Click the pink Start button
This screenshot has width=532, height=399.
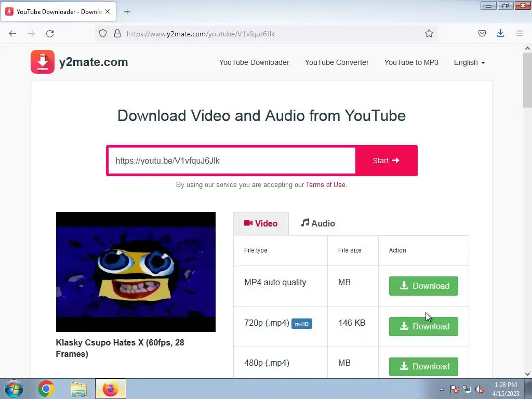coord(386,161)
